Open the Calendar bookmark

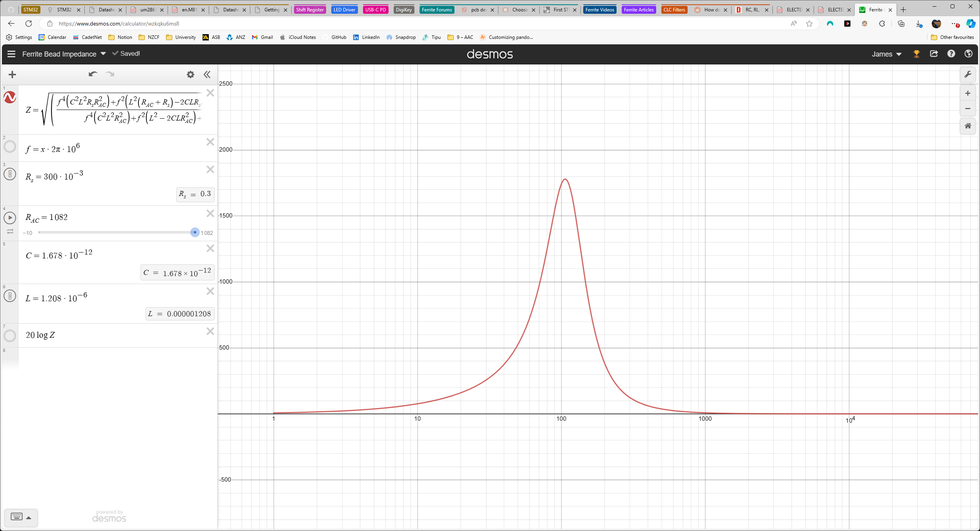(53, 37)
